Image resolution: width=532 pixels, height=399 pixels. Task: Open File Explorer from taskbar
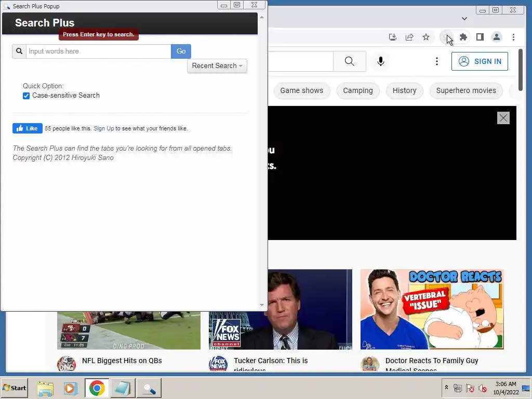(x=45, y=388)
